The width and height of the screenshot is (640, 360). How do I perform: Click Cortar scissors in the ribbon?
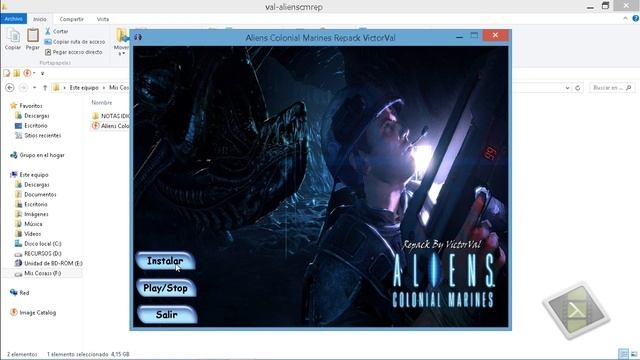[57, 31]
